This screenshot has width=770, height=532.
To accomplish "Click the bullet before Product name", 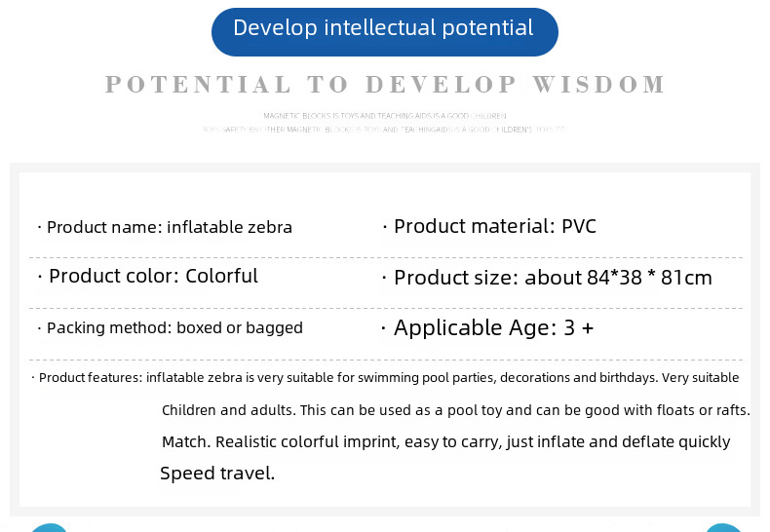I will [39, 227].
